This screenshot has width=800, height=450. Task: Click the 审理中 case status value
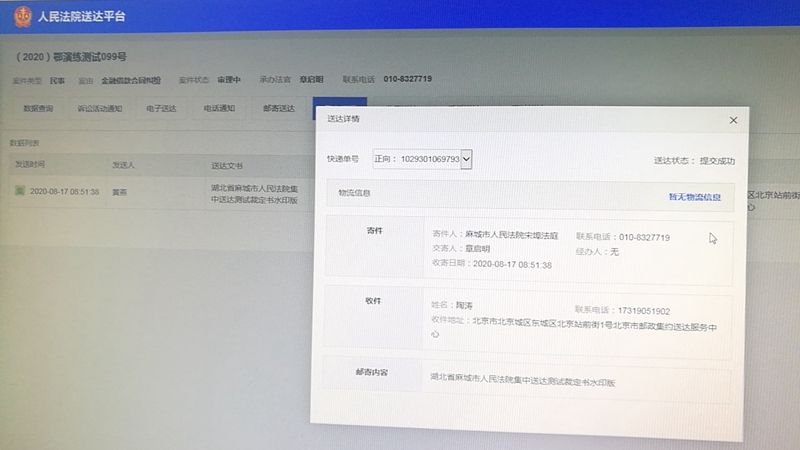(x=229, y=80)
